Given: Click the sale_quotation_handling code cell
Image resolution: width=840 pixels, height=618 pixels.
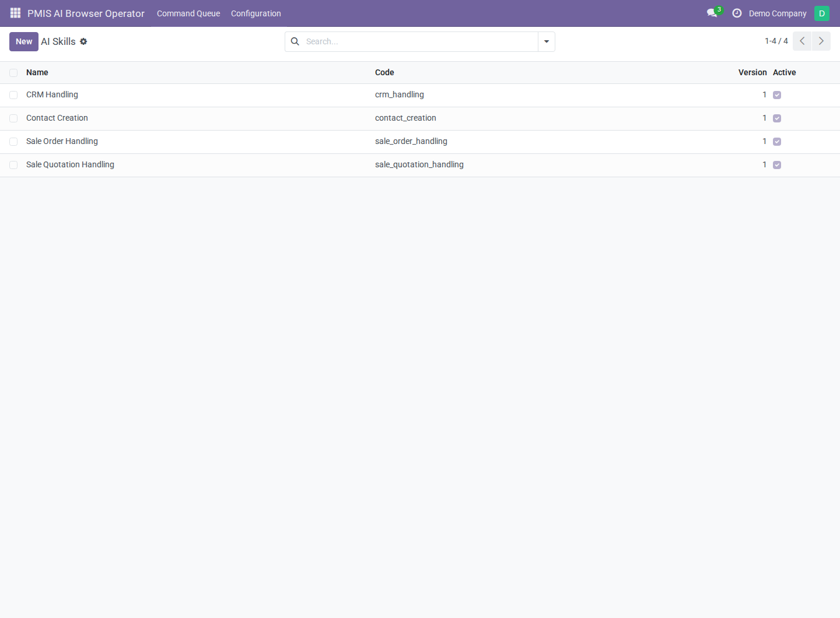Looking at the screenshot, I should [x=419, y=164].
